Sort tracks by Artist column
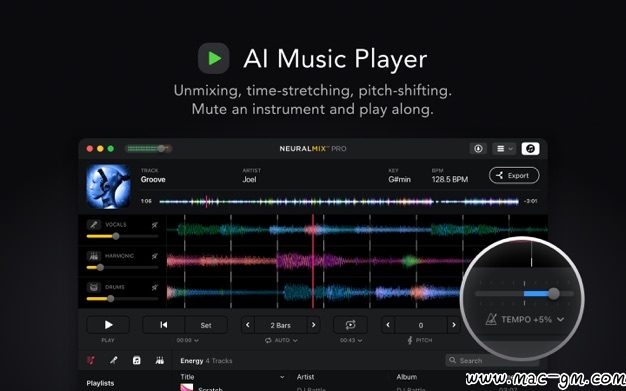This screenshot has width=626, height=391. 305,377
